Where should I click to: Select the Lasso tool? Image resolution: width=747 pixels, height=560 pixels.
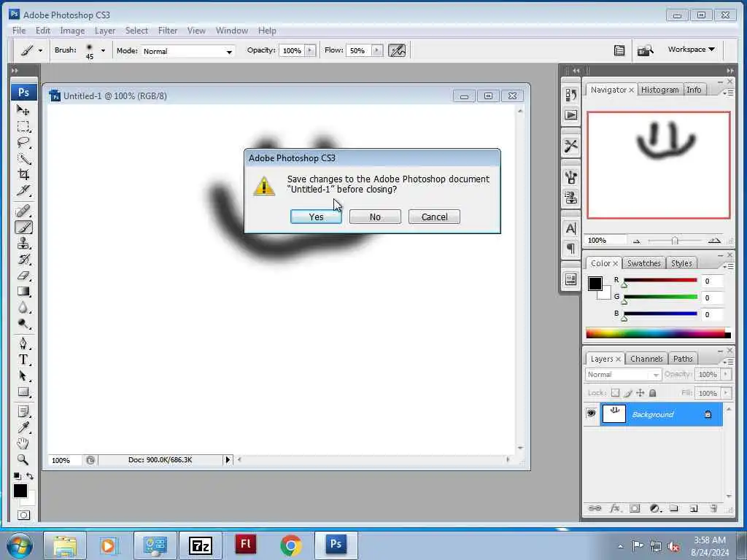click(23, 142)
